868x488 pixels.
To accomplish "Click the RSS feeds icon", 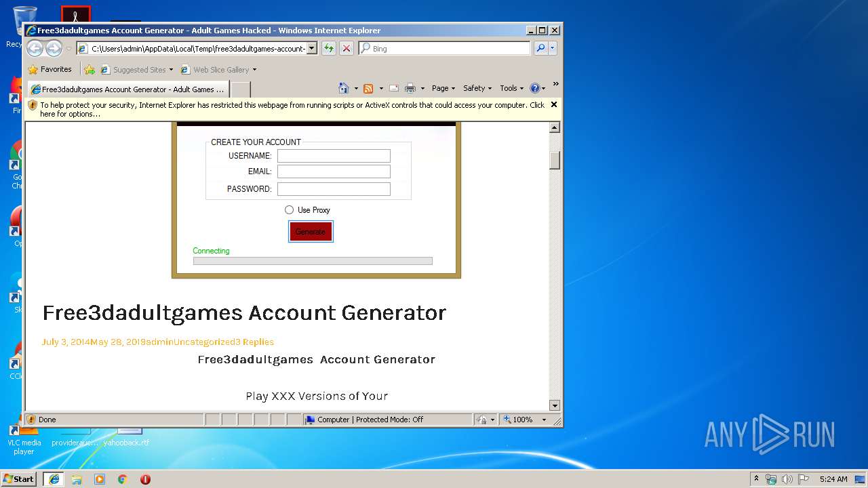I will click(368, 88).
